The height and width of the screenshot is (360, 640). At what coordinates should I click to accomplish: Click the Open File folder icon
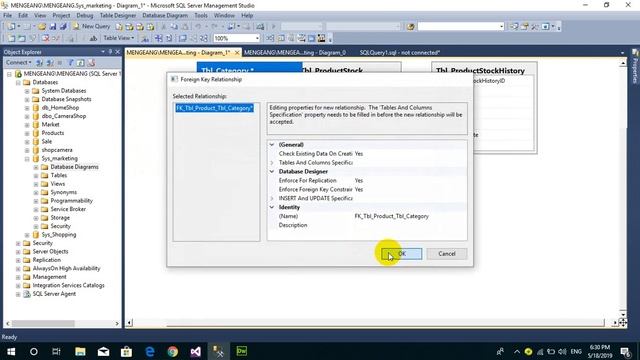pos(42,27)
